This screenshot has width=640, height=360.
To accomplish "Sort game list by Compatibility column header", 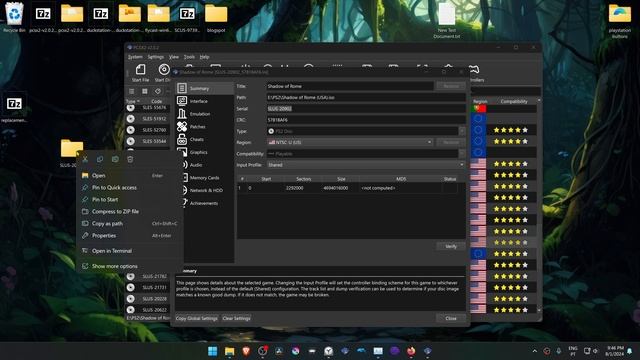I will (x=514, y=101).
